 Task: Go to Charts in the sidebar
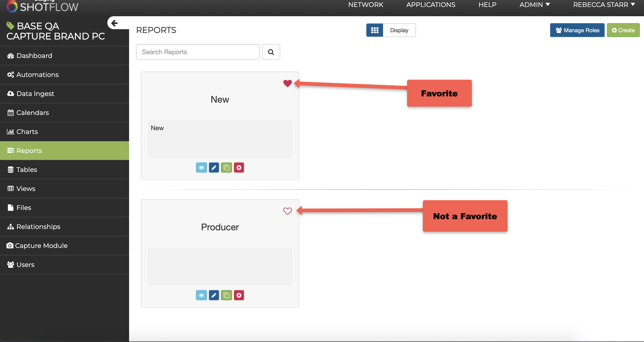point(27,131)
